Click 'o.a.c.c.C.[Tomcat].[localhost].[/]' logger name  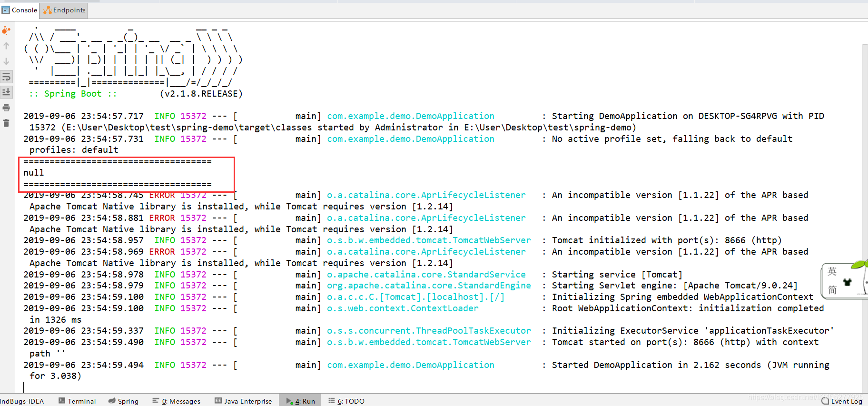(415, 297)
